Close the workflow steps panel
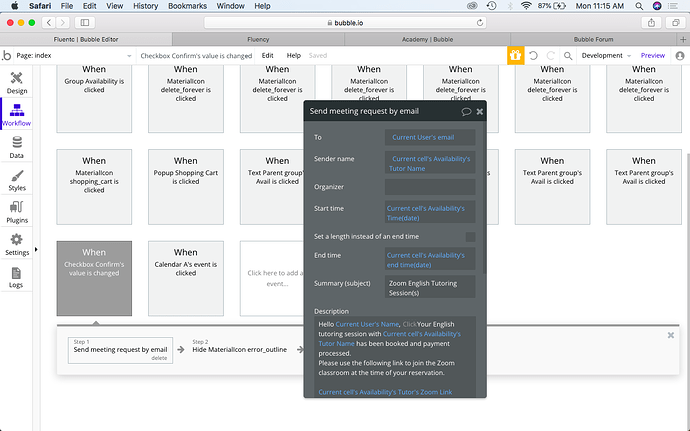The height and width of the screenshot is (431, 690). 671,335
